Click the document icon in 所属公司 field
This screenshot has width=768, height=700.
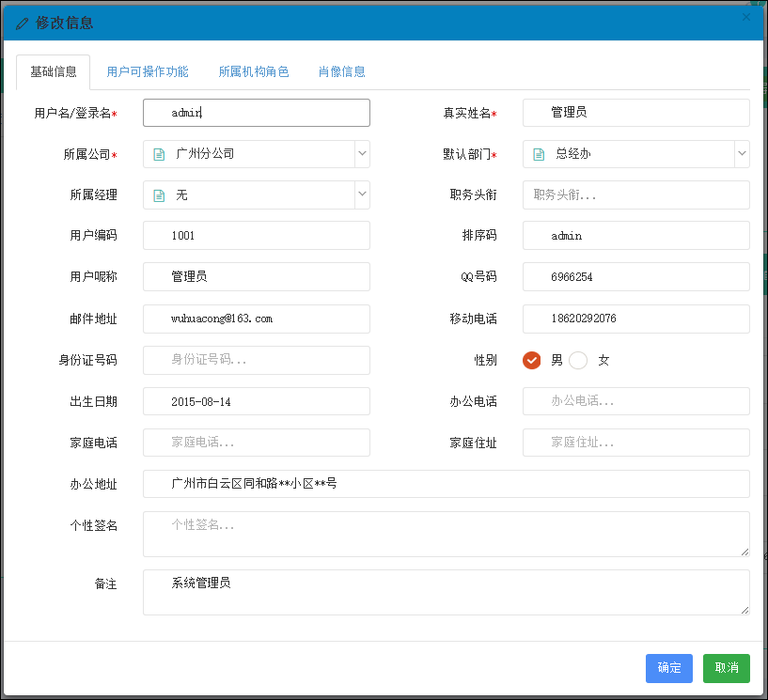[x=159, y=154]
